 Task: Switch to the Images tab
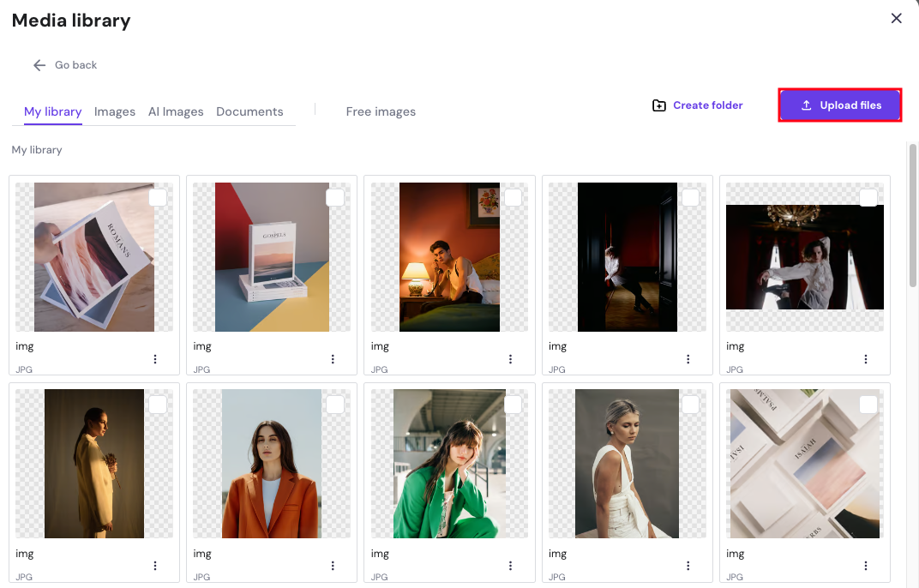(x=115, y=111)
